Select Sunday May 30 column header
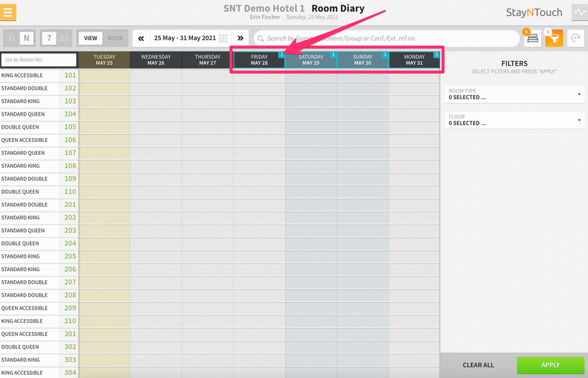 click(x=362, y=60)
